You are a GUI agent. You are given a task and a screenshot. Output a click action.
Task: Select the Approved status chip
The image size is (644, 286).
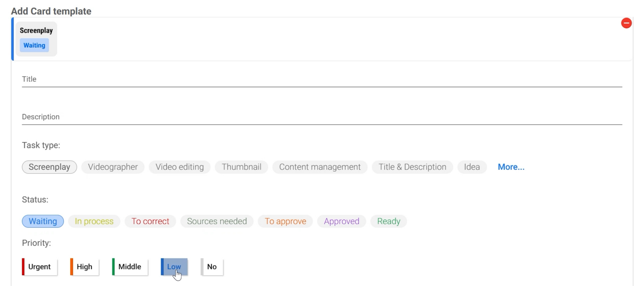coord(341,221)
